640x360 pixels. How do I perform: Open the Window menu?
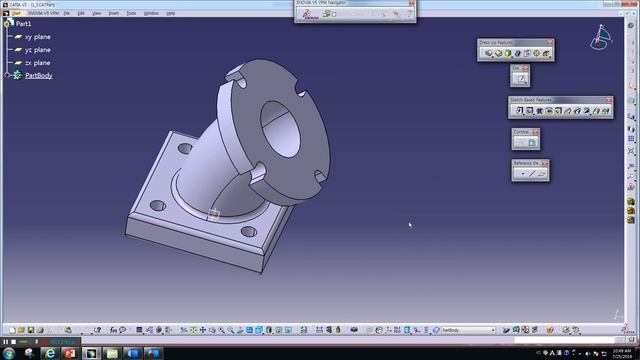(151, 13)
